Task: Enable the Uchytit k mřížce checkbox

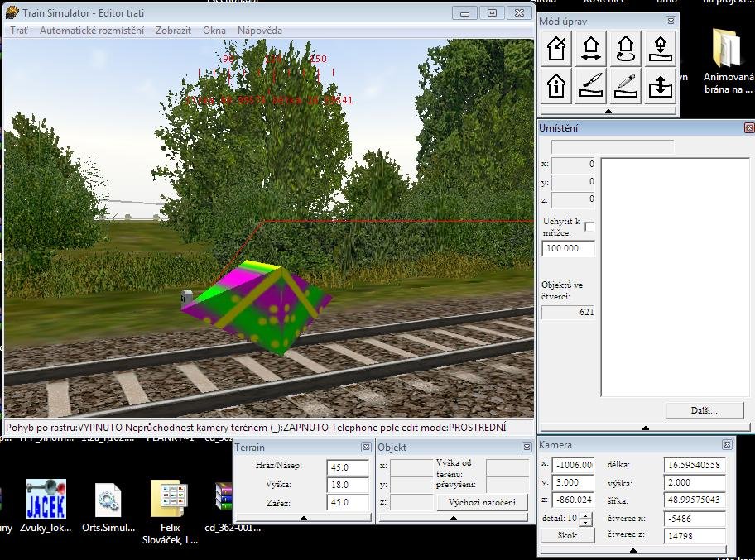Action: (x=589, y=227)
